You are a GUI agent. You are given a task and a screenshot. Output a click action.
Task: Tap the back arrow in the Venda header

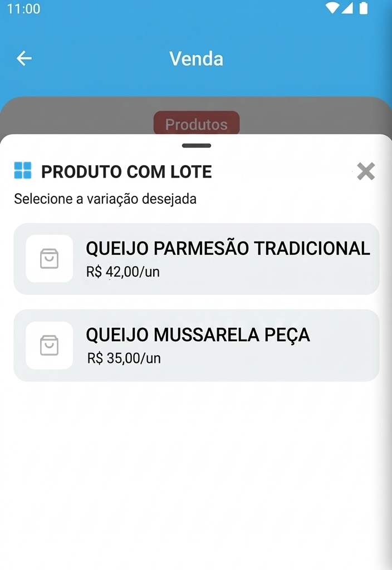tap(24, 58)
